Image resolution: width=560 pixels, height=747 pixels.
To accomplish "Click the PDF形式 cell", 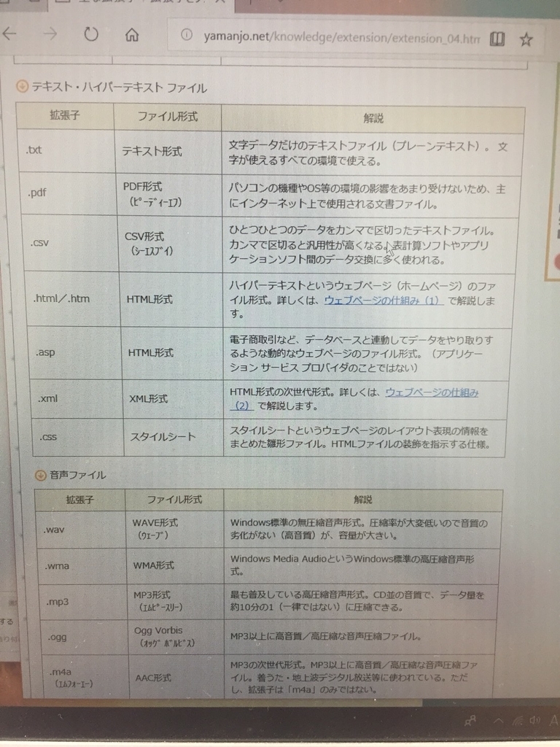I will (169, 194).
